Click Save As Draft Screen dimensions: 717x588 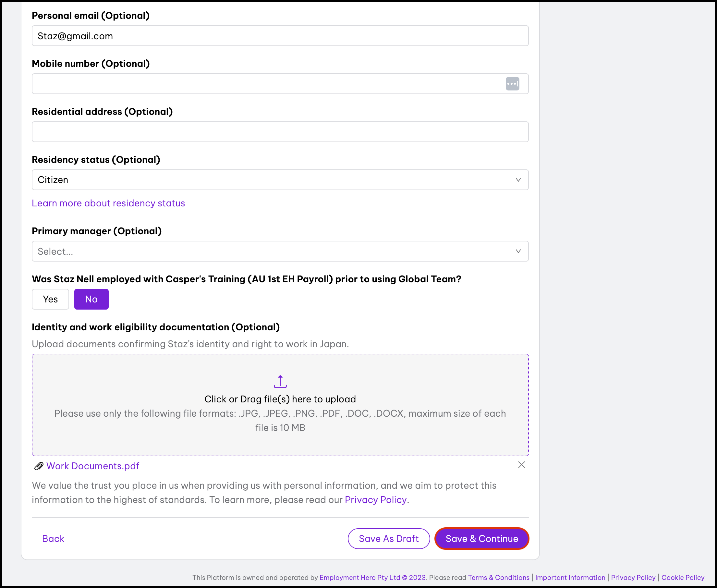click(388, 539)
